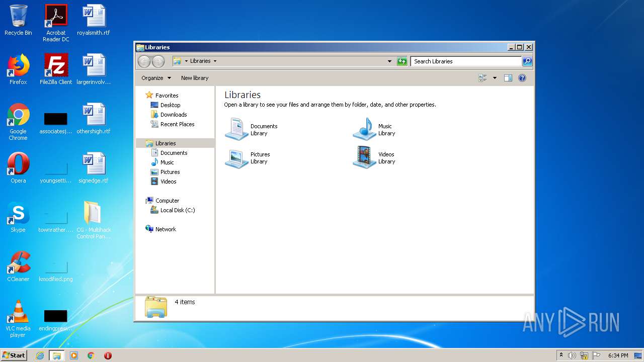Select FileZilla Client desktop icon
644x362 pixels.
click(x=56, y=69)
